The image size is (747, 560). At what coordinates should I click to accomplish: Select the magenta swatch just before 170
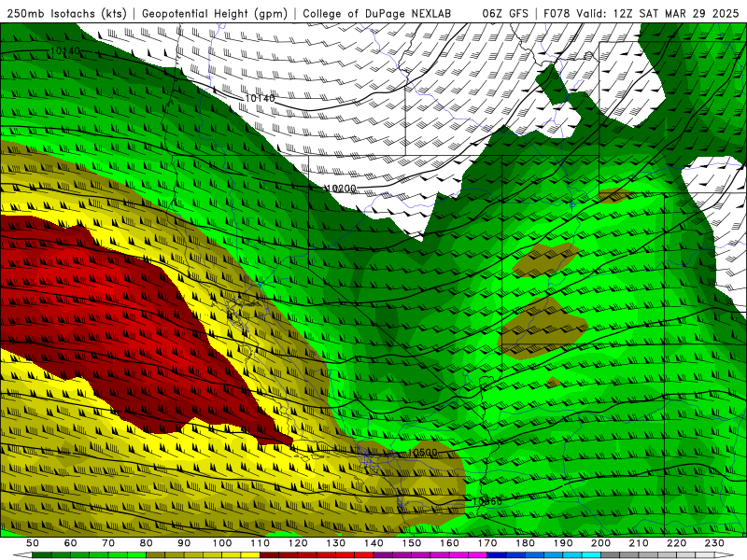pos(478,555)
